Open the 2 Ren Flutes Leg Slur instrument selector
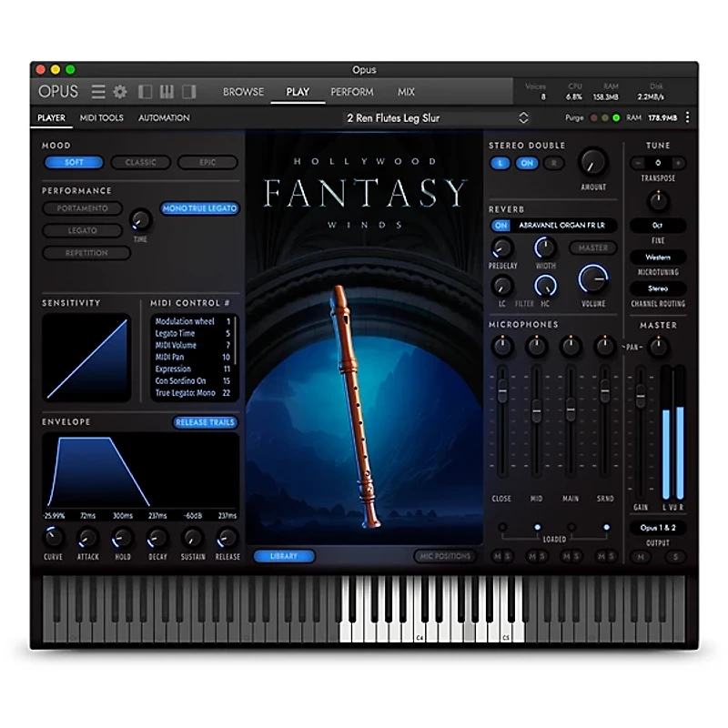This screenshot has width=728, height=728. [428, 117]
